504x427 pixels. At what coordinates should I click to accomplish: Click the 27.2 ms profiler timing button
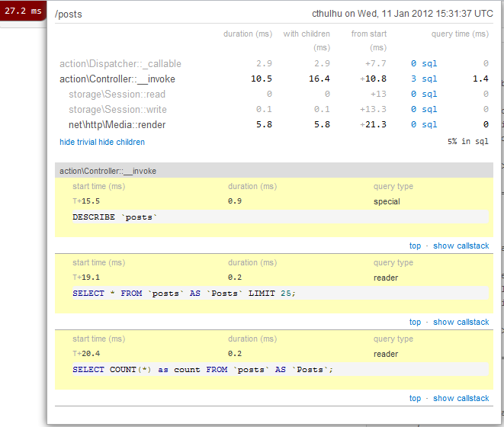pos(23,11)
